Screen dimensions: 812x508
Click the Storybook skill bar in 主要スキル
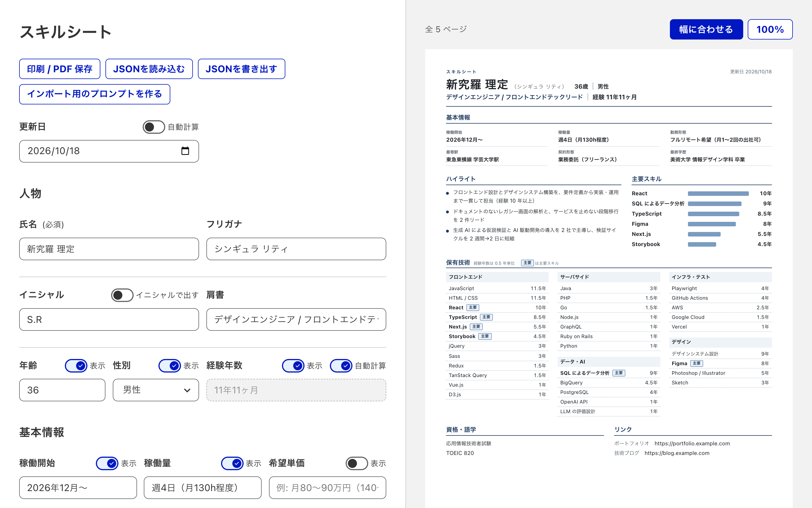pos(702,244)
